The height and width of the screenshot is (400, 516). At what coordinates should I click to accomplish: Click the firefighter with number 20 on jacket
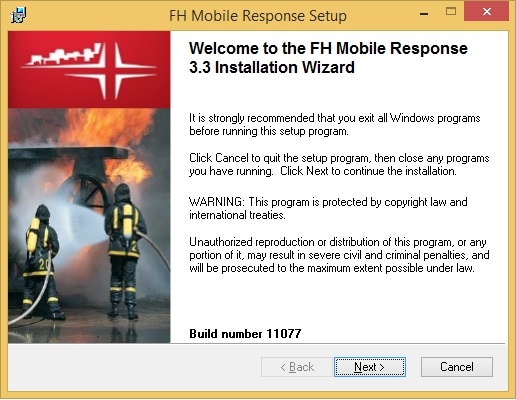[41, 262]
